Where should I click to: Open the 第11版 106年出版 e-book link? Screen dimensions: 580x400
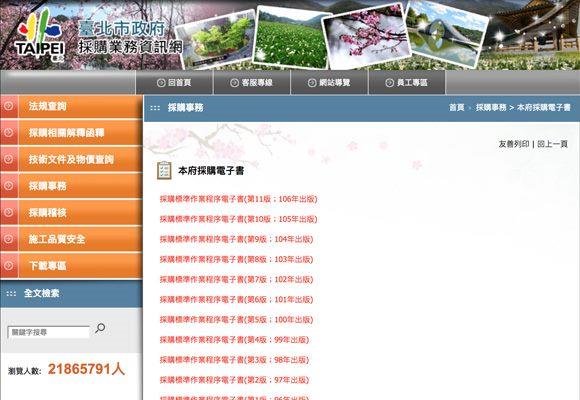coord(239,199)
